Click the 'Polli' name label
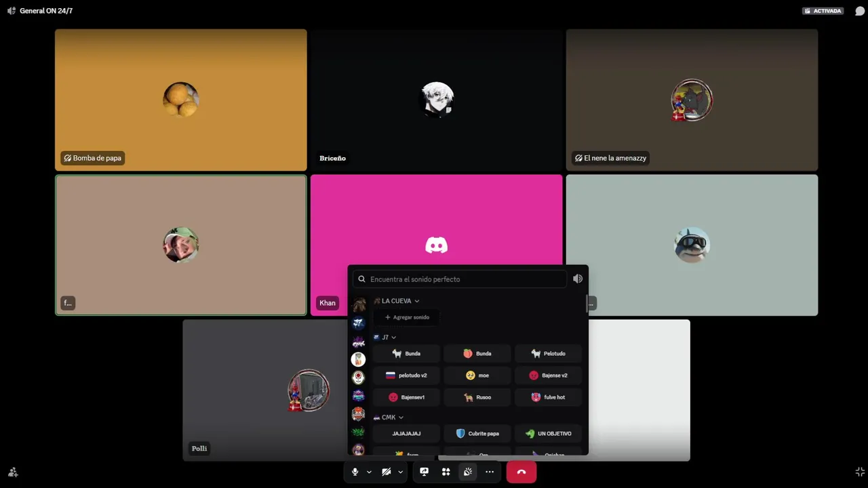868x488 pixels. click(x=199, y=449)
